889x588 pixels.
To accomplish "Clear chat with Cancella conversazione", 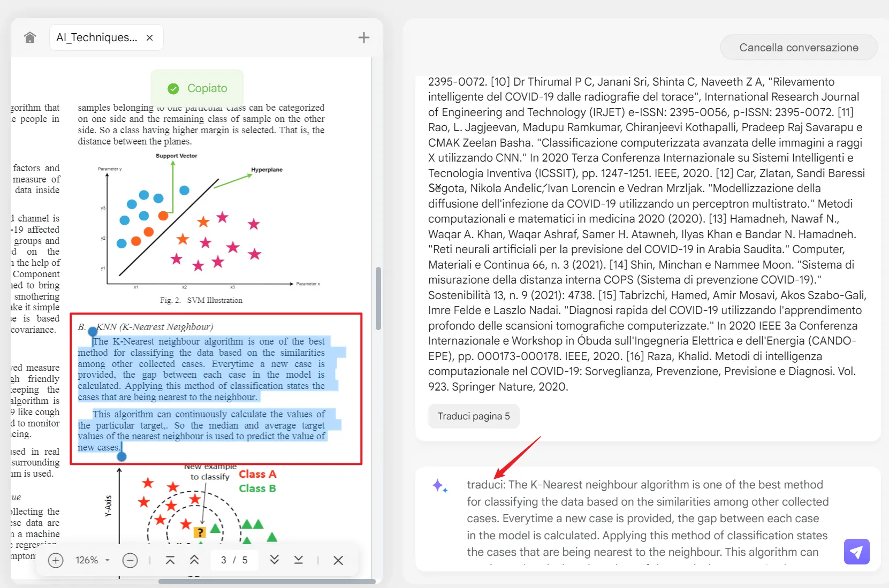I will point(799,48).
